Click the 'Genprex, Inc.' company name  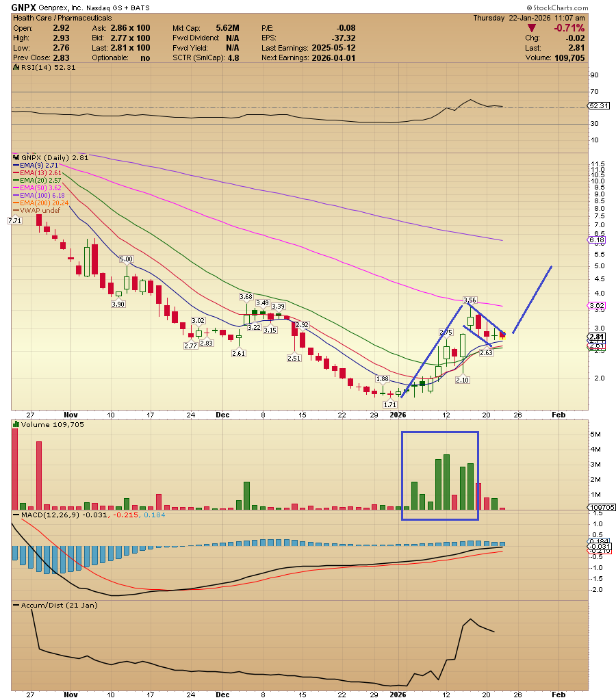coord(60,8)
